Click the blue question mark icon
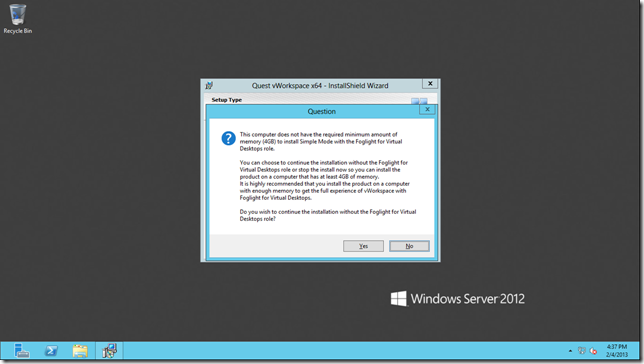Viewport: 644px width, 364px height. pos(228,138)
